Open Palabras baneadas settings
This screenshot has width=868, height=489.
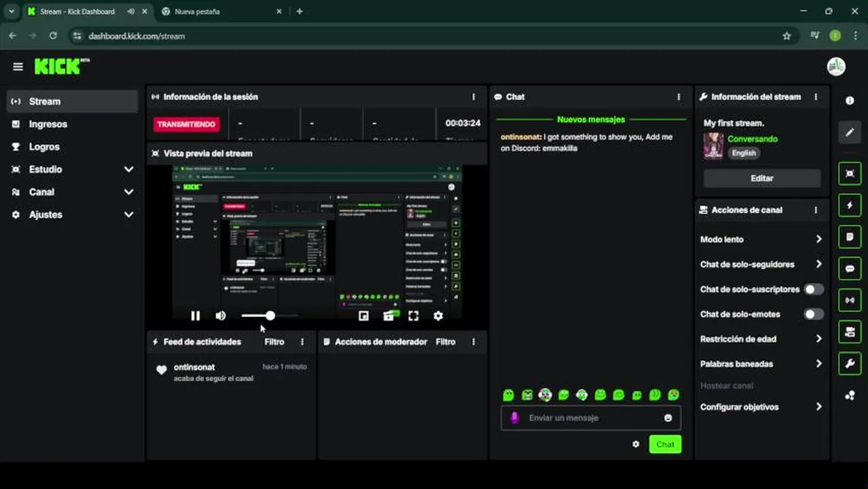[x=761, y=364]
